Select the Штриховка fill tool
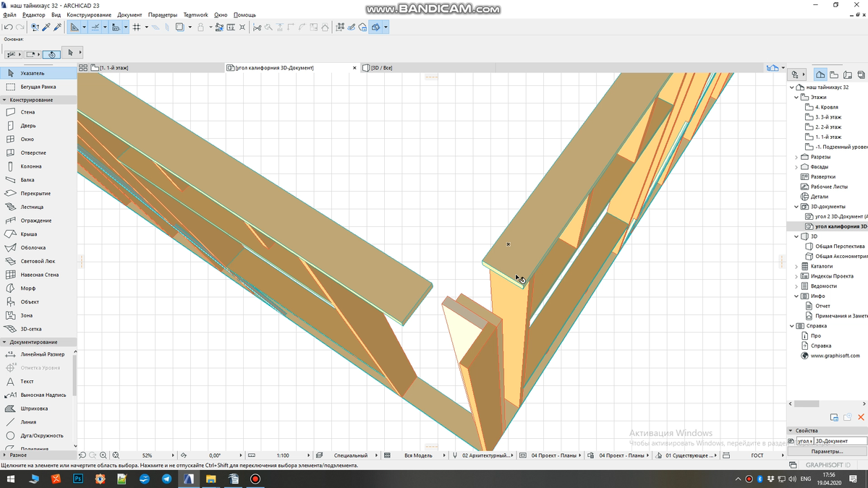Image resolution: width=868 pixels, height=488 pixels. pos(36,408)
